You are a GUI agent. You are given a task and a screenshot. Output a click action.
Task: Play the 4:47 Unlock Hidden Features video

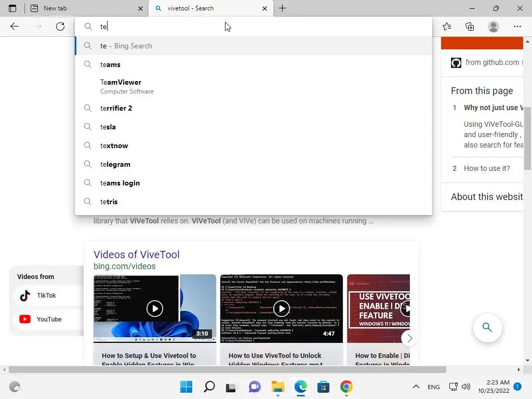282,309
